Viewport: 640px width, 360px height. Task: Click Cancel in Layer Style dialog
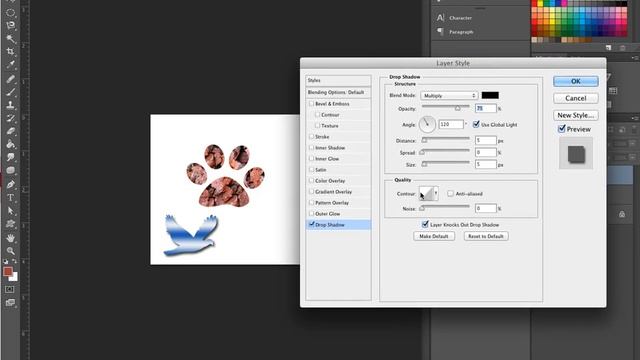(x=576, y=98)
